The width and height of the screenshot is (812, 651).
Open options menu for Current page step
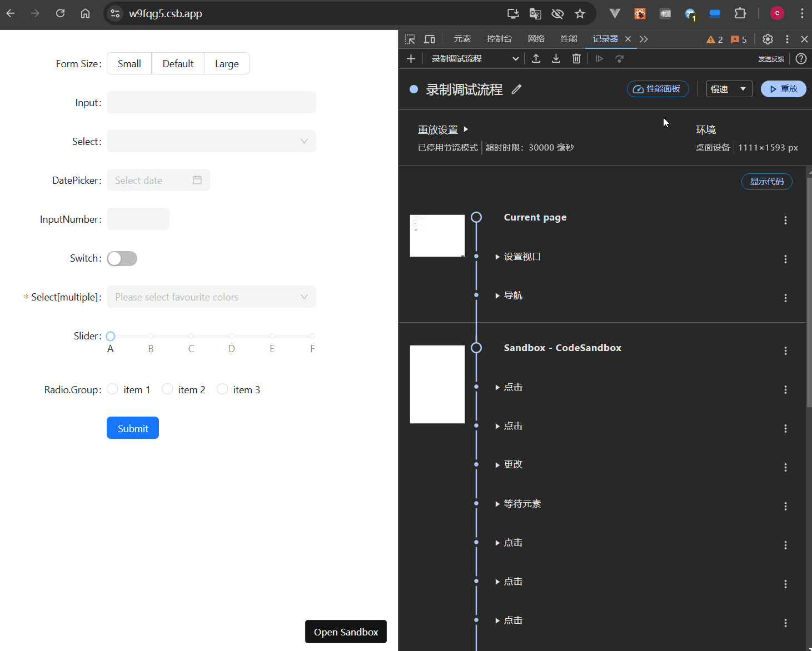click(x=785, y=221)
